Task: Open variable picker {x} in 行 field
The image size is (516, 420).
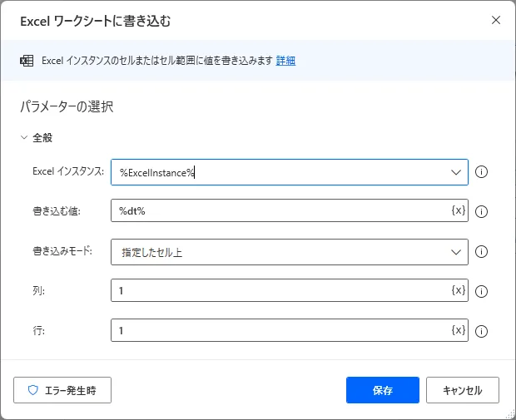Action: [x=458, y=330]
